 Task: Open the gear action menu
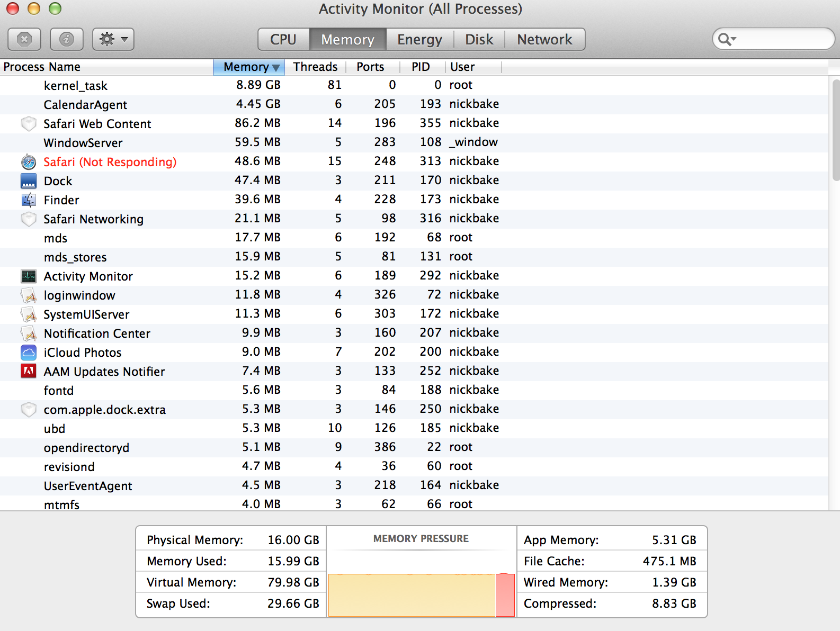click(113, 39)
